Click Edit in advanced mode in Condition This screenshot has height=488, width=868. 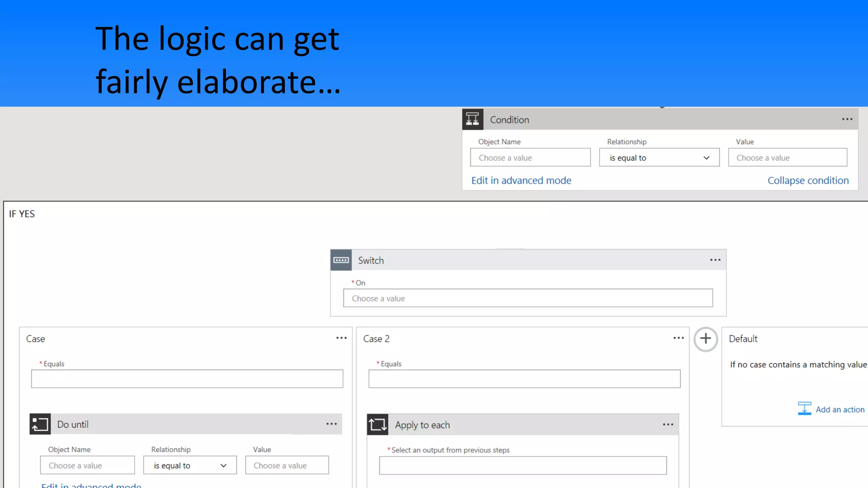pos(521,180)
